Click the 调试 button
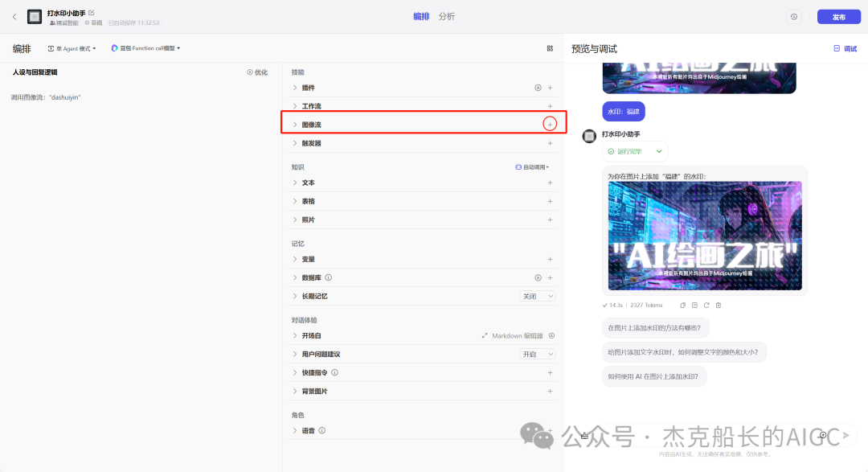 coord(845,49)
